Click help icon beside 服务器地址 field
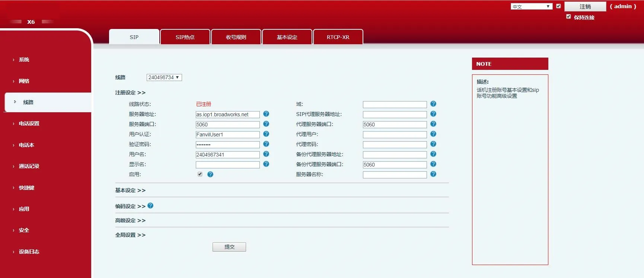 (x=266, y=114)
